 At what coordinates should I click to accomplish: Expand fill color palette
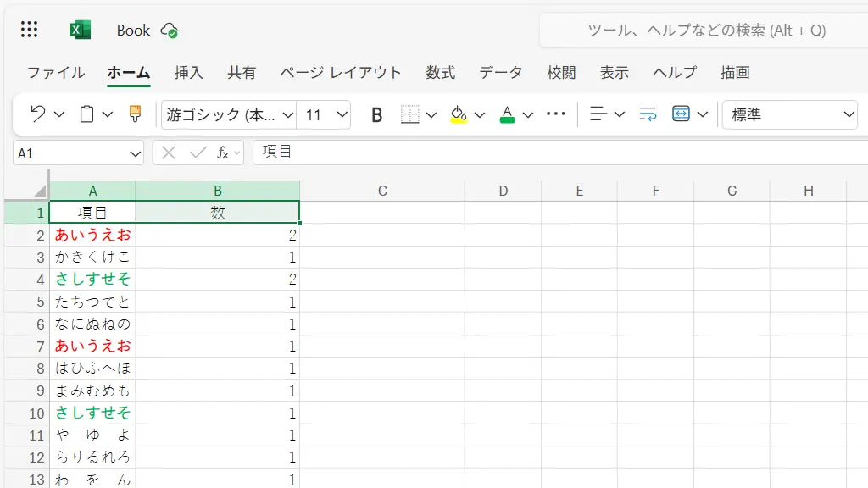coord(480,114)
